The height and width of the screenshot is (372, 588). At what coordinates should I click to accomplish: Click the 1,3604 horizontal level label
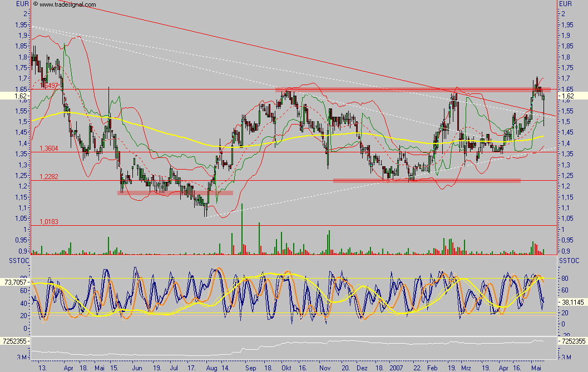click(49, 148)
